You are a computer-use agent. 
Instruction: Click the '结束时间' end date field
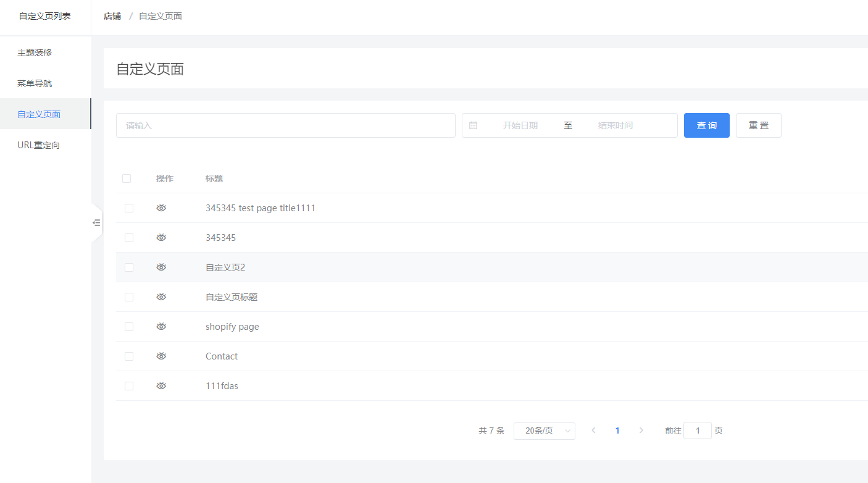tap(616, 125)
